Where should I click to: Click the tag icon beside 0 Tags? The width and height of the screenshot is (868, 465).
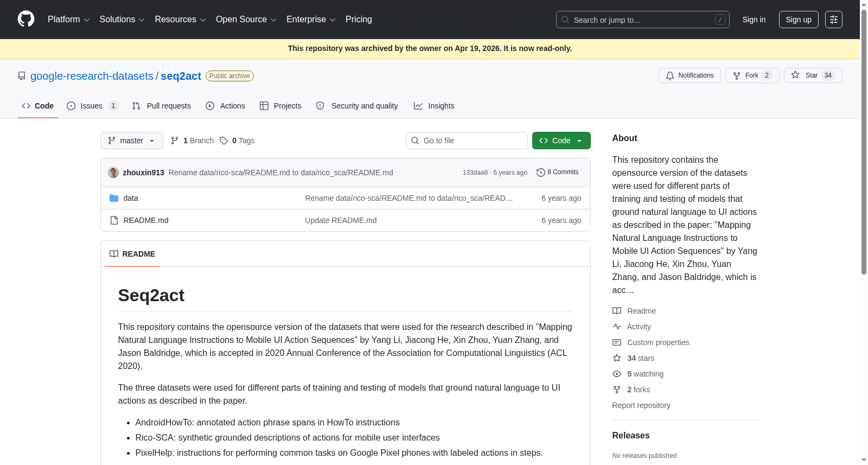[x=224, y=141]
